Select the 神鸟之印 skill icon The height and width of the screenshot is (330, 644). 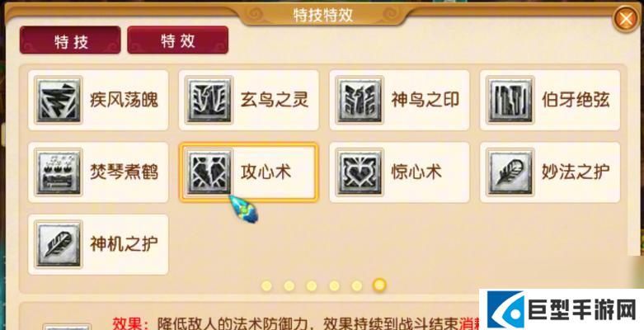pos(360,100)
